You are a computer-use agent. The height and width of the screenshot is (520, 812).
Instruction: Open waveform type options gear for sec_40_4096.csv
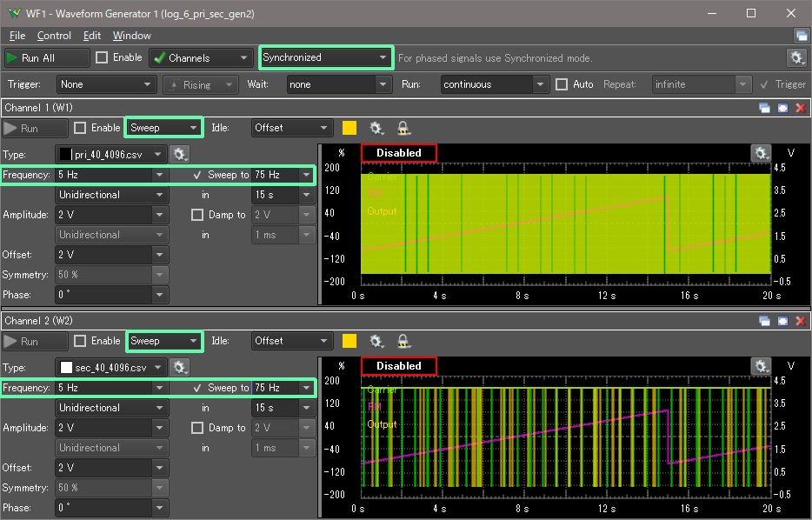[x=180, y=367]
